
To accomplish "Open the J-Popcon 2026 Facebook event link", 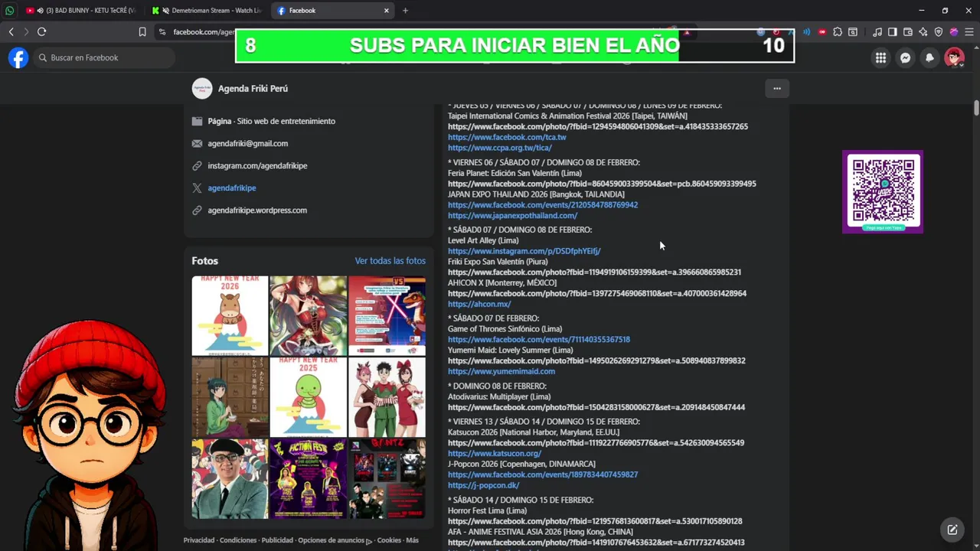I will [x=543, y=474].
